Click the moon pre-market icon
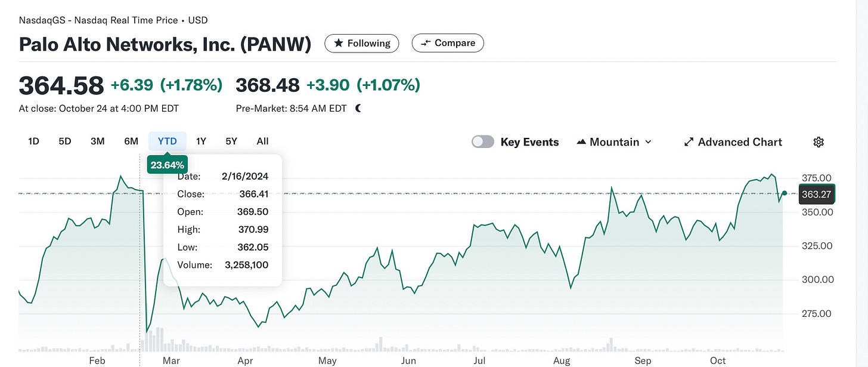868x367 pixels. tap(358, 109)
